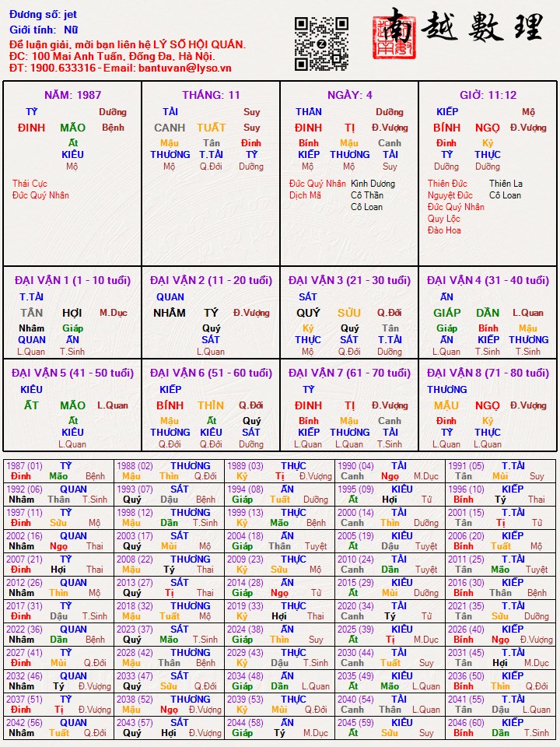Click the Đào Hoa star label

coord(444,230)
